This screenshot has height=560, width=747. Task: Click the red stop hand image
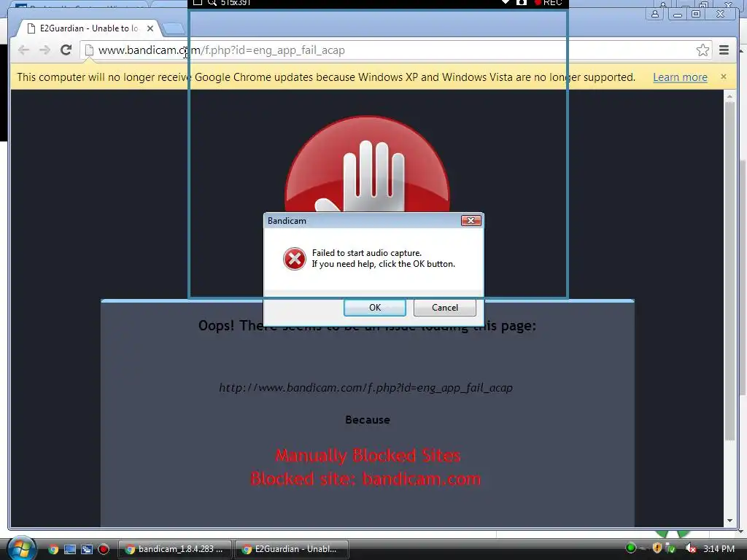[368, 164]
